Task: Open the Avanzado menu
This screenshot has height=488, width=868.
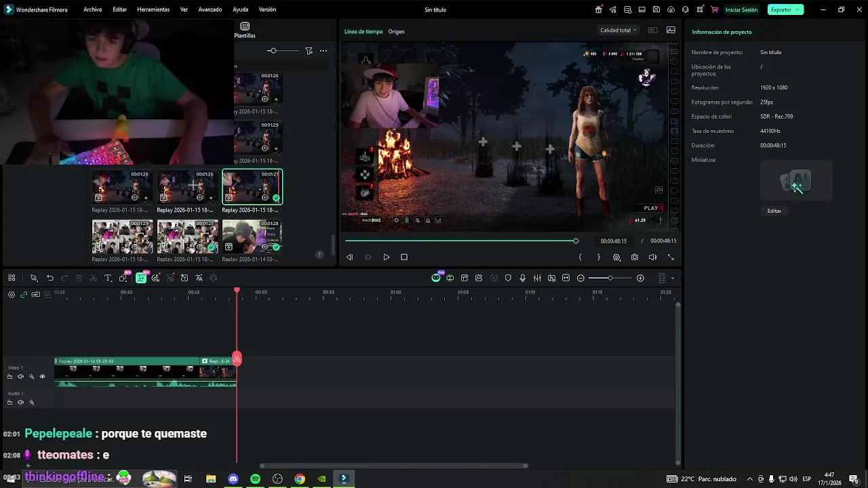Action: click(x=210, y=9)
